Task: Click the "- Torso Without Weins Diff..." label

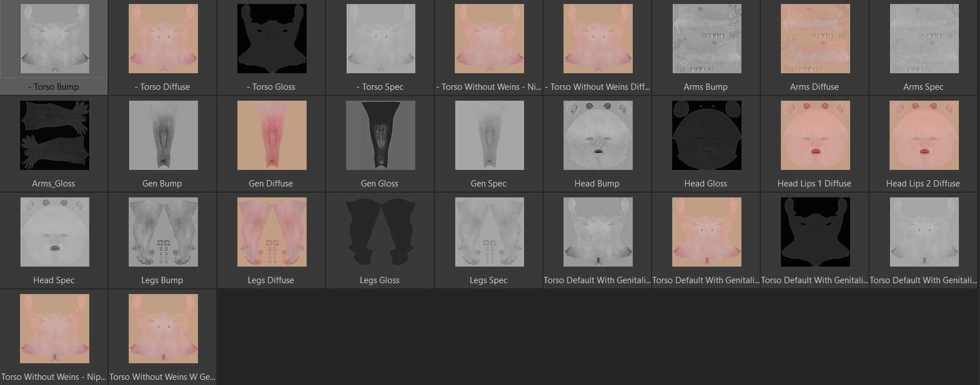Action: [x=597, y=87]
